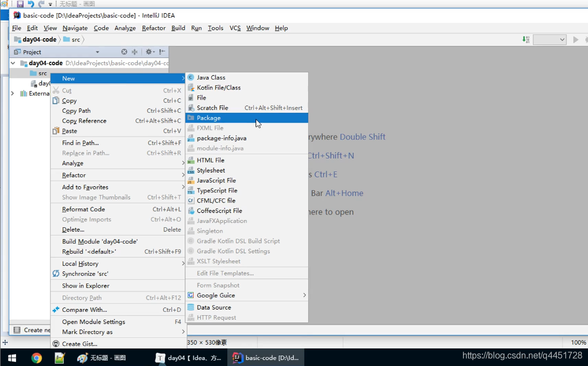Open Project view dropdown arrow
This screenshot has height=366, width=588.
(97, 52)
